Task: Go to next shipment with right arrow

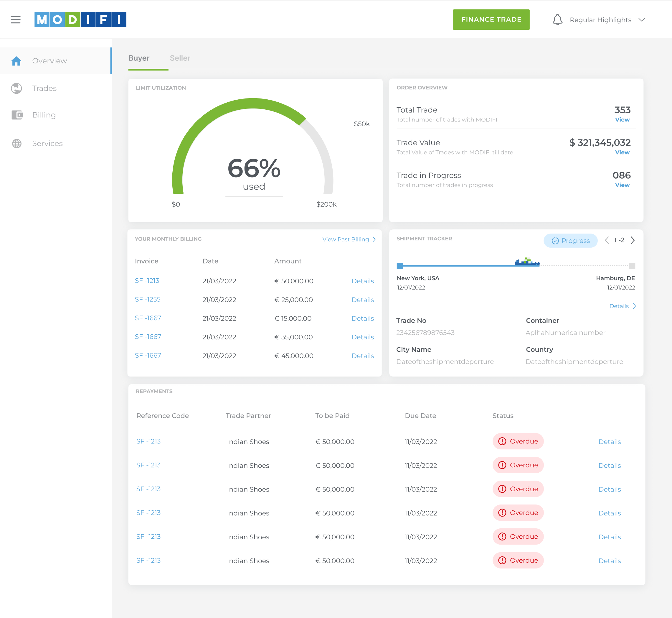Action: click(x=633, y=240)
